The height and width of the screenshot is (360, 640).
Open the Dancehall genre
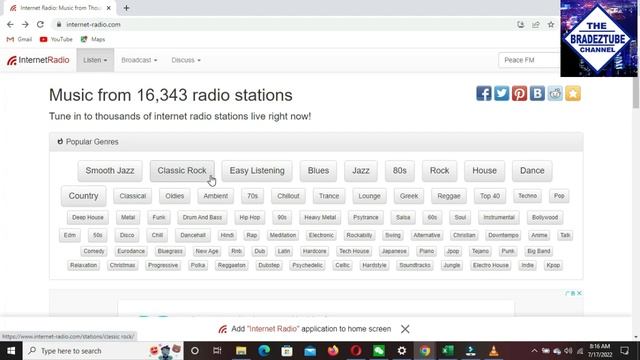(x=193, y=235)
